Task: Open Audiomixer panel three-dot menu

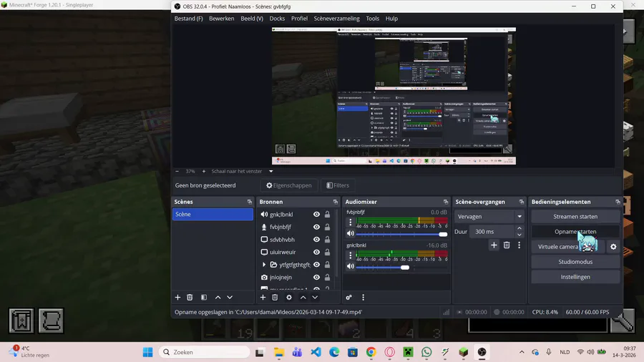Action: (x=363, y=297)
